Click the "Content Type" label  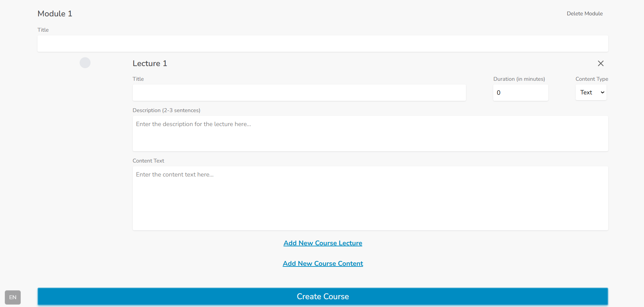(x=591, y=79)
